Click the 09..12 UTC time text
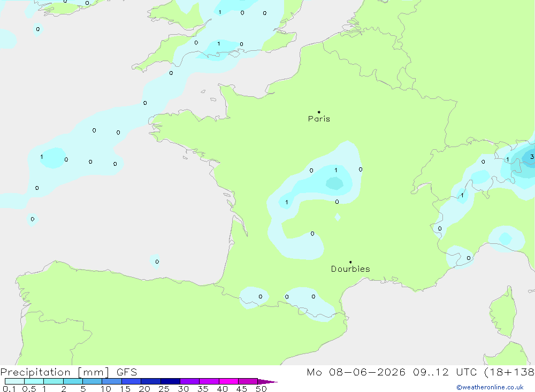 coord(445,372)
